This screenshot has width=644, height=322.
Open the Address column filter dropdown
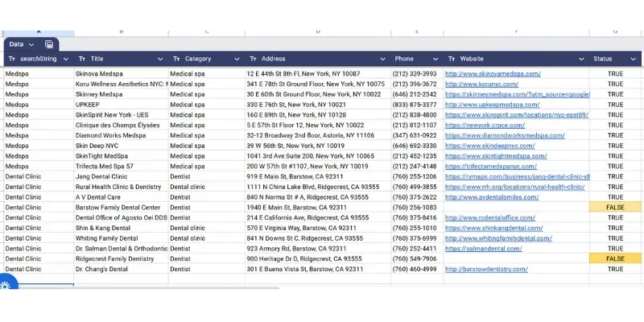pyautogui.click(x=383, y=59)
